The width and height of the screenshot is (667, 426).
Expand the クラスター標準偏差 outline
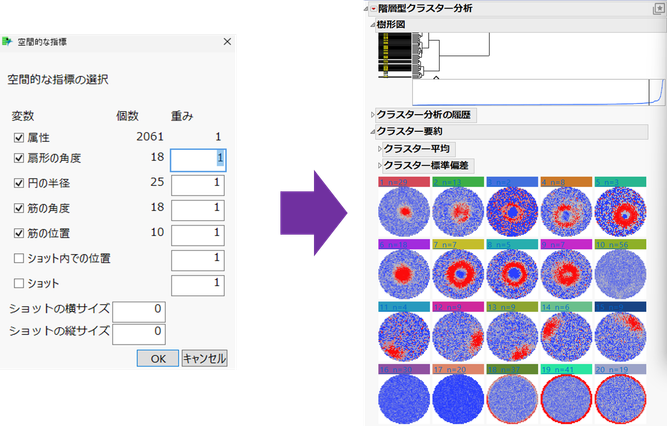click(x=380, y=165)
